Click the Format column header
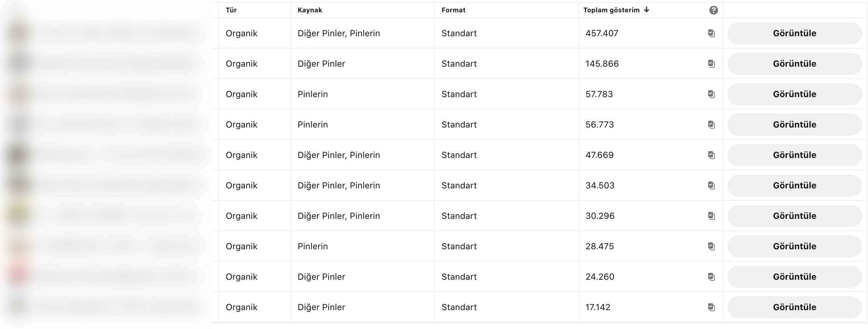The width and height of the screenshot is (868, 329). coord(453,10)
